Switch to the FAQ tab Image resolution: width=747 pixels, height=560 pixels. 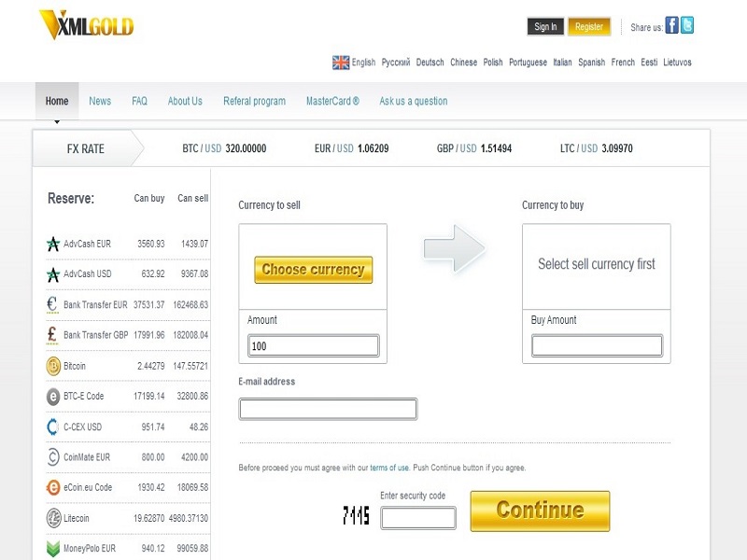(x=137, y=100)
